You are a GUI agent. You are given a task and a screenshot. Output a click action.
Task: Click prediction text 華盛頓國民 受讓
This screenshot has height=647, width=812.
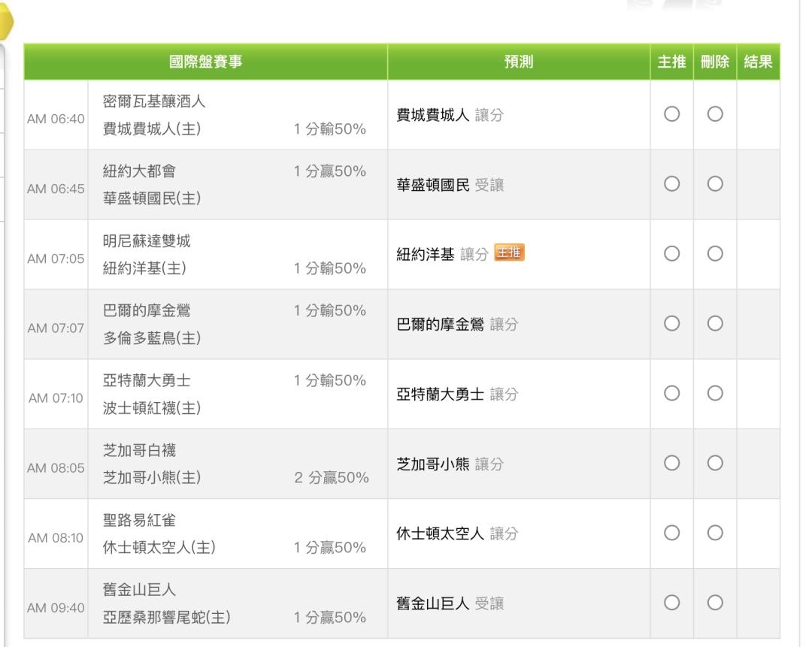pyautogui.click(x=450, y=185)
